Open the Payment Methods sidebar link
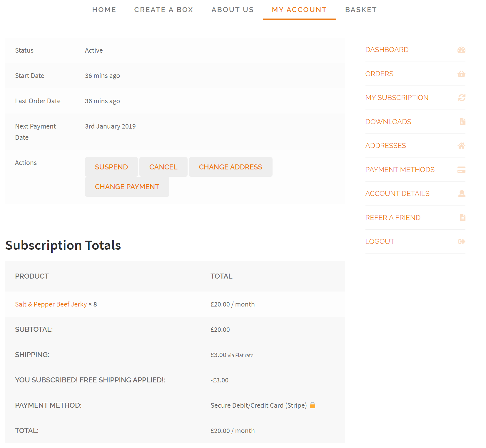This screenshot has height=448, width=486. pos(400,170)
